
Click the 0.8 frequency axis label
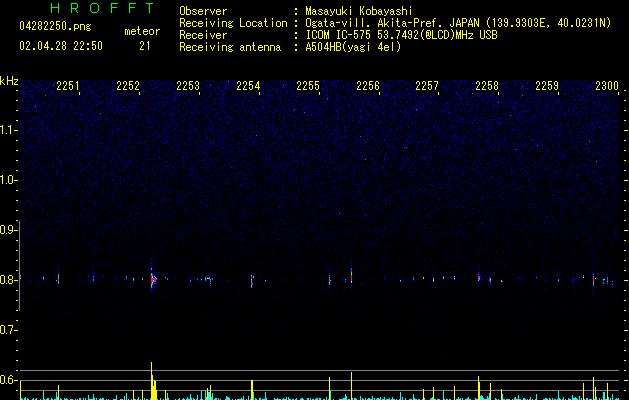(x=8, y=280)
